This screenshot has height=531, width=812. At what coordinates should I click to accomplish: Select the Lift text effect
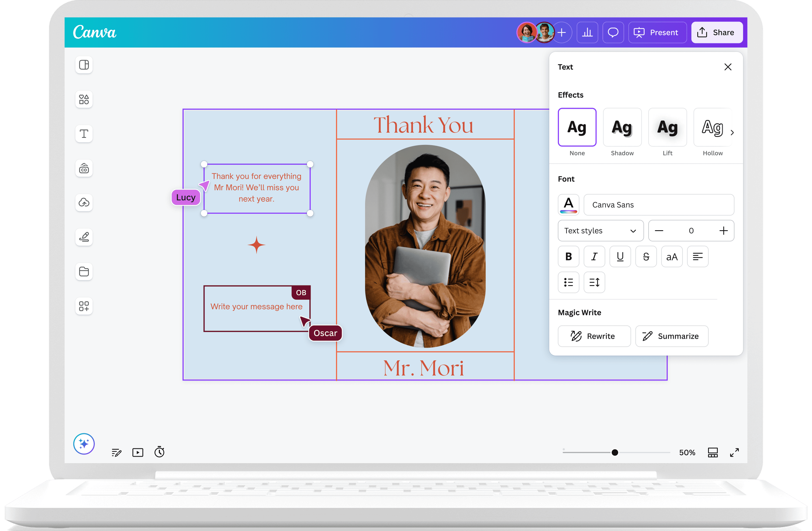pyautogui.click(x=667, y=127)
